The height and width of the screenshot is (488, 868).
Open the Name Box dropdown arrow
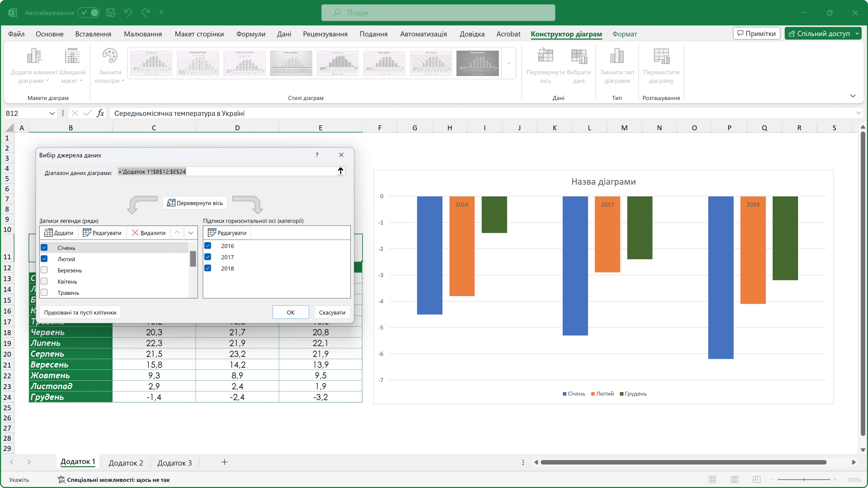tap(52, 113)
